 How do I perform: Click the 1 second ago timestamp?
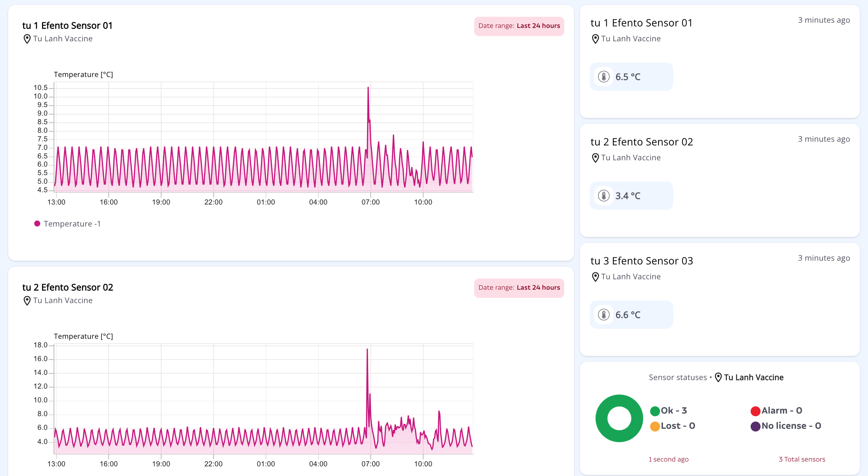point(668,460)
